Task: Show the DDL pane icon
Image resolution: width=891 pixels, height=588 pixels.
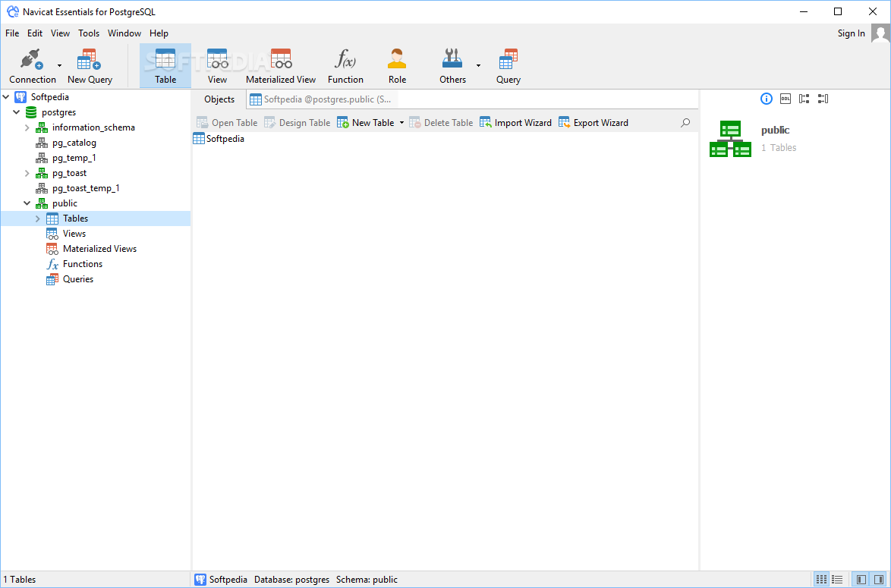Action: [786, 99]
